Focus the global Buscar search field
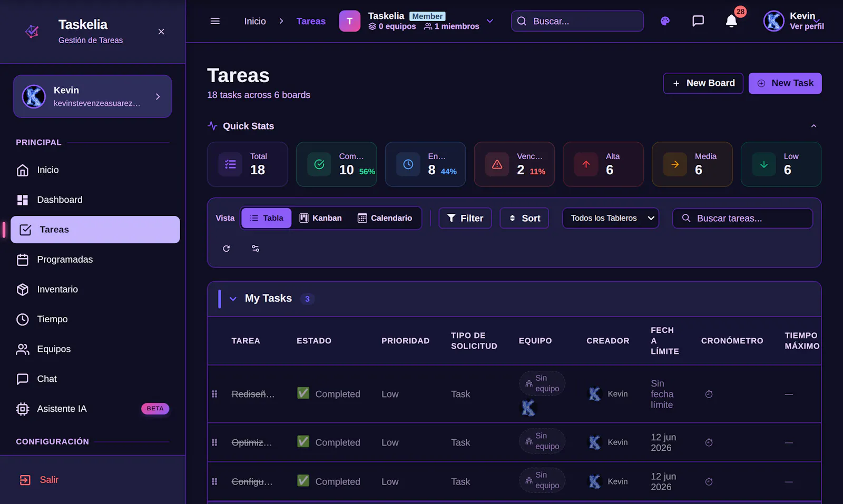Viewport: 843px width, 504px height. point(577,21)
